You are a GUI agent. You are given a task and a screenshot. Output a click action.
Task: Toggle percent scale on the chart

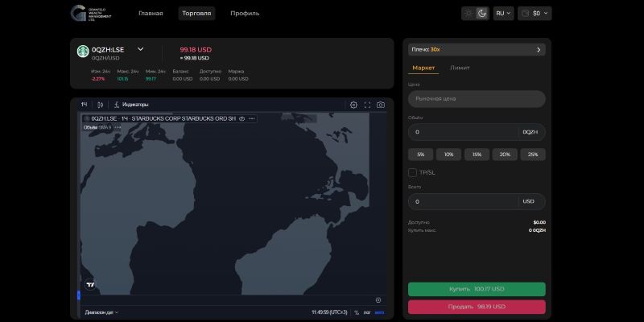point(357,312)
